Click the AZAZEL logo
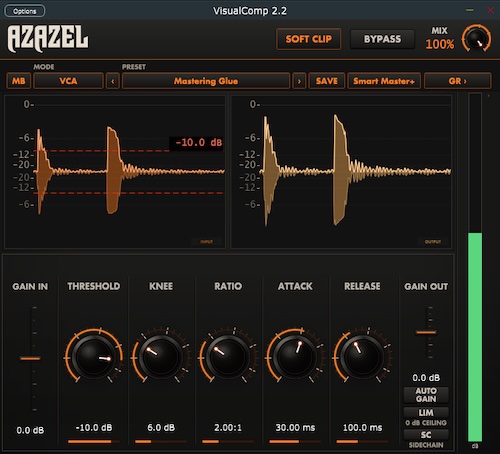This screenshot has height=454, width=500. (48, 38)
